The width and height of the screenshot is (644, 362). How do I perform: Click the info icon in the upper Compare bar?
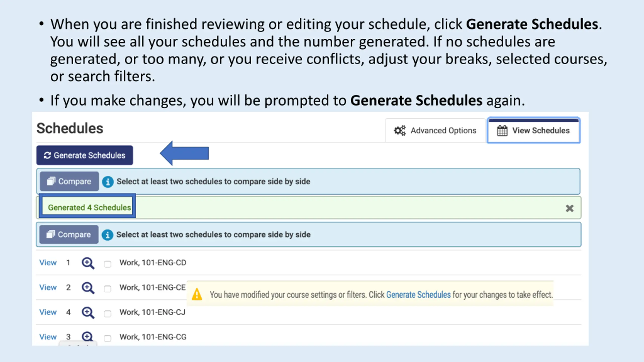tap(108, 182)
